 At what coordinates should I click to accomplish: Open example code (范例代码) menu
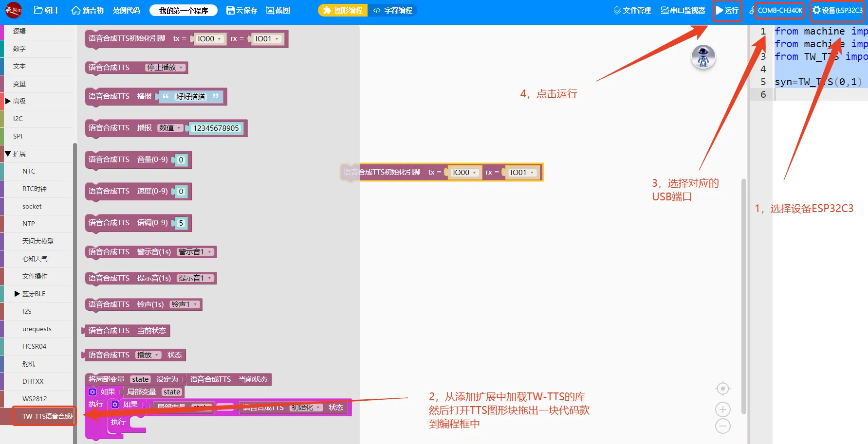click(126, 10)
